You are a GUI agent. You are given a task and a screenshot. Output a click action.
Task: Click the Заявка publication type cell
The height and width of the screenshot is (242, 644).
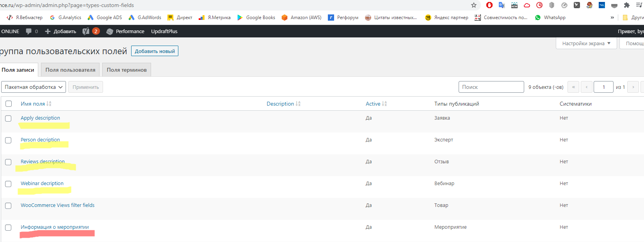click(442, 118)
